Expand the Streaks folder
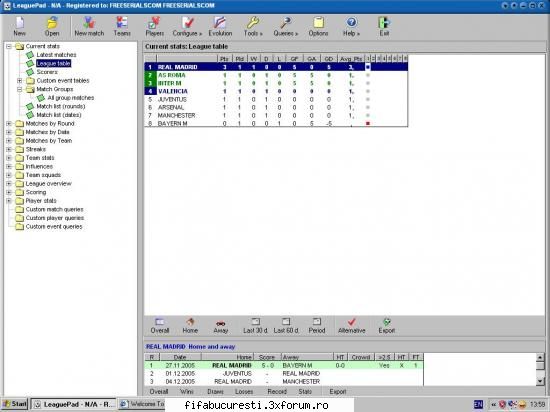 click(x=9, y=149)
